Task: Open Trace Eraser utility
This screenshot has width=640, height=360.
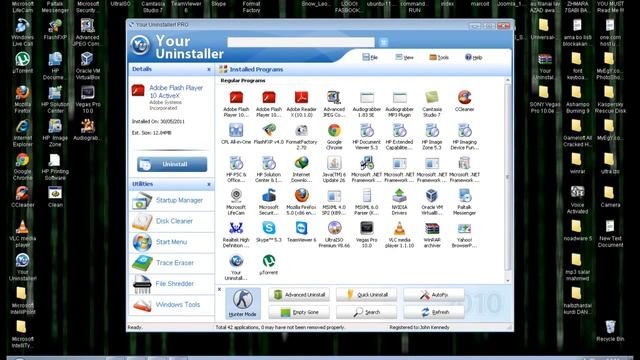Action: coord(171,263)
